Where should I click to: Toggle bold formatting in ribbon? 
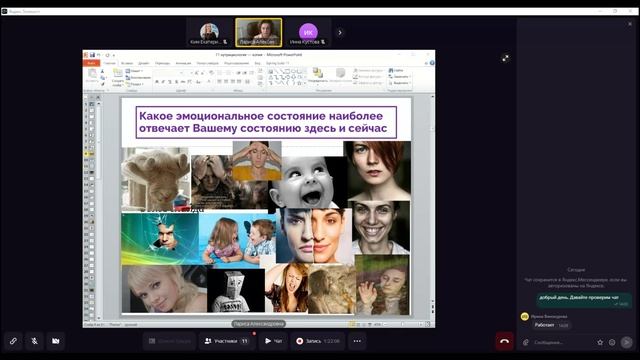click(157, 82)
